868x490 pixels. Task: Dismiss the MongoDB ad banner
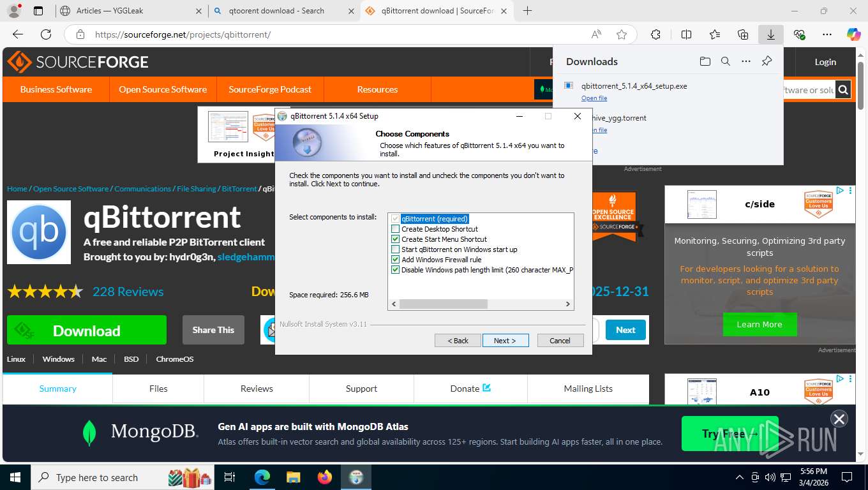pyautogui.click(x=839, y=419)
